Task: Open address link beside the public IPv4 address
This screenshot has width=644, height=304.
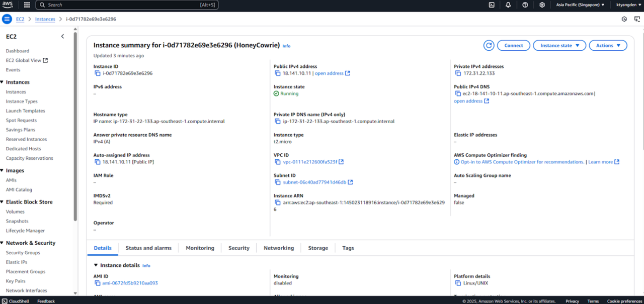Action: (x=333, y=73)
